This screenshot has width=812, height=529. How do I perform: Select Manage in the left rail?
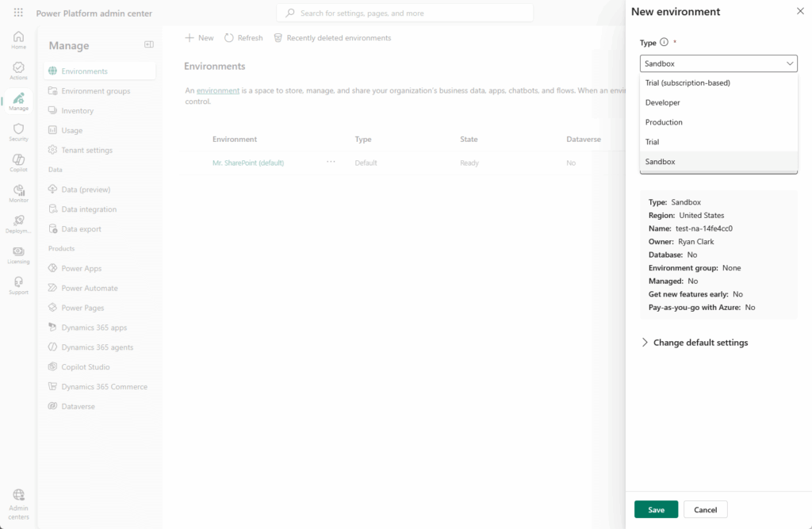(x=19, y=101)
